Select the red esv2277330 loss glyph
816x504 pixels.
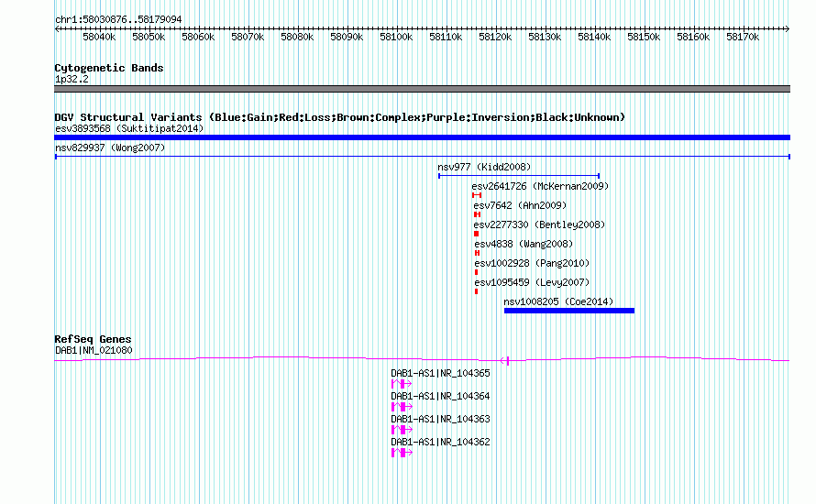[x=476, y=234]
